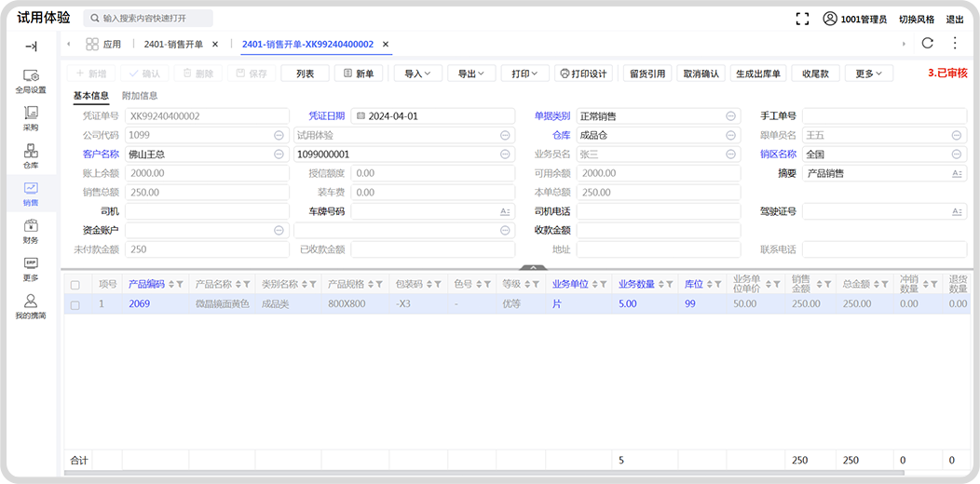
Task: Open the 应用 tab
Action: point(103,45)
